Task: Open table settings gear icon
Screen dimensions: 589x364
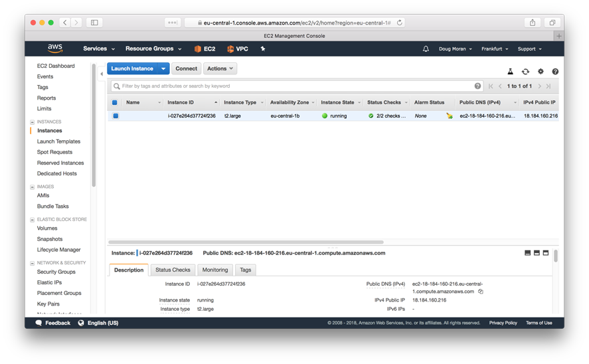Action: coord(541,71)
